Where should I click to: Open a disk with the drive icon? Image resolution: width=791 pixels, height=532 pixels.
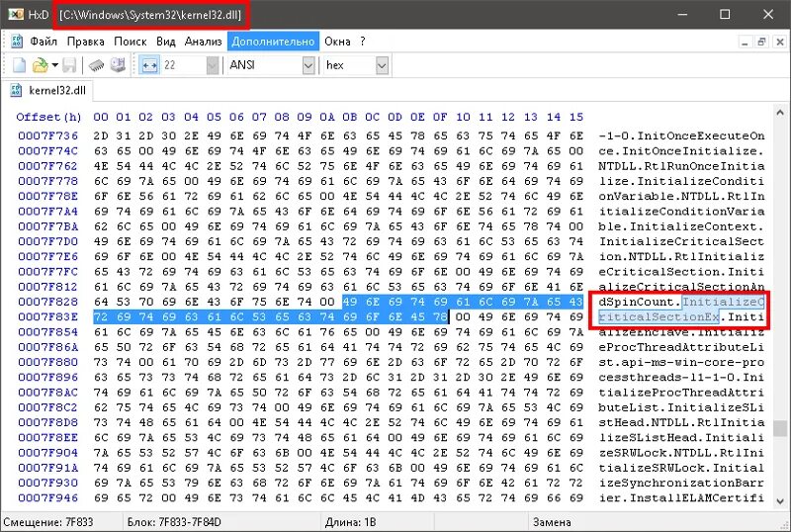pos(118,65)
